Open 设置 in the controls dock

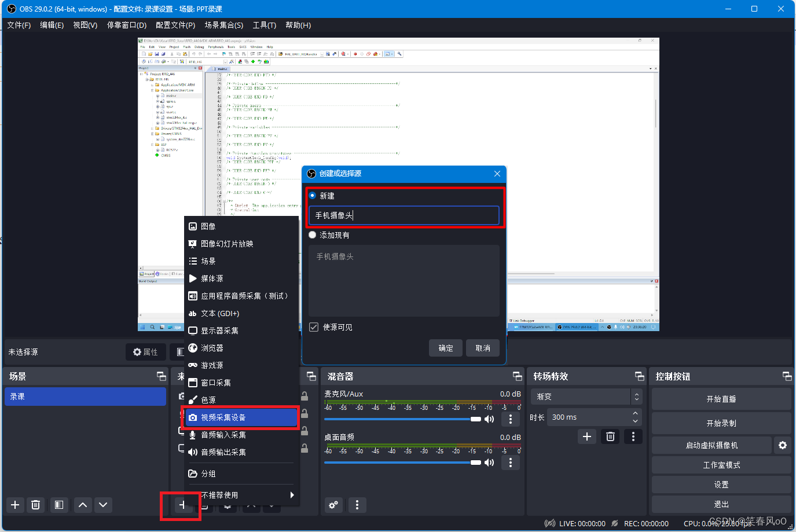click(x=721, y=485)
